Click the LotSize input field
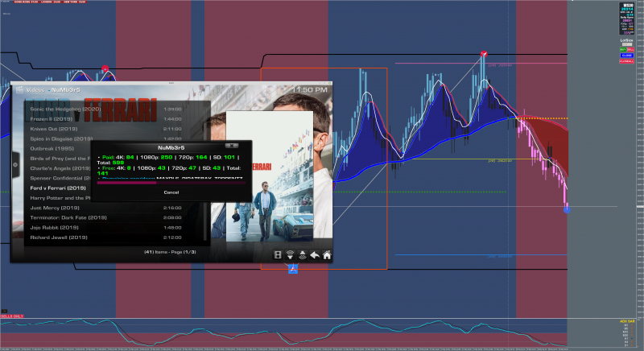644x351 pixels. (x=627, y=44)
